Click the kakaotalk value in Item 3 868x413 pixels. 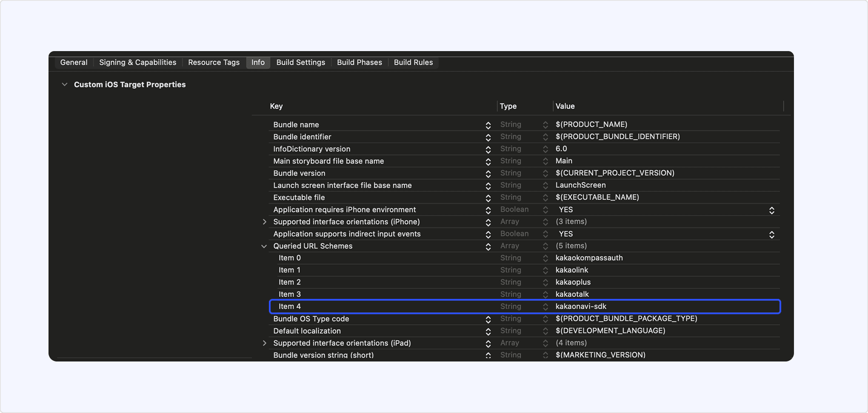[572, 294]
